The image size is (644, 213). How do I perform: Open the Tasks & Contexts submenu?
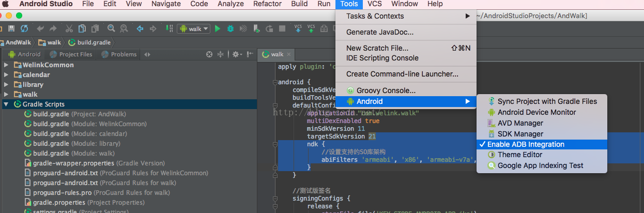(x=406, y=16)
